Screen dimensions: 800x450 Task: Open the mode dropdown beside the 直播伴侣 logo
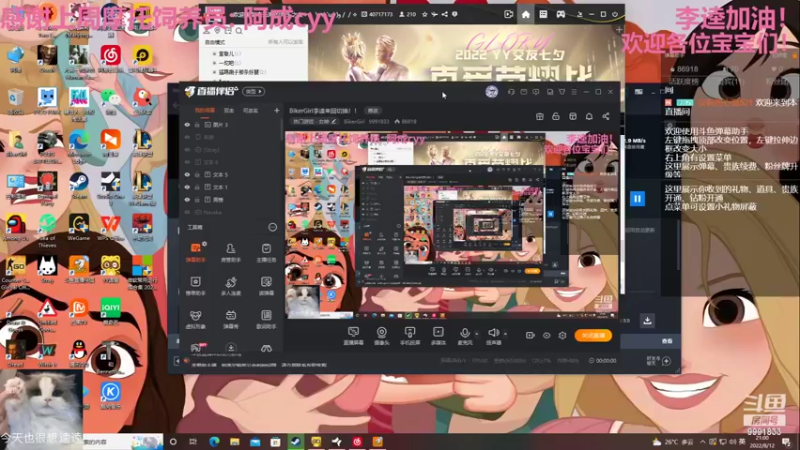[253, 91]
